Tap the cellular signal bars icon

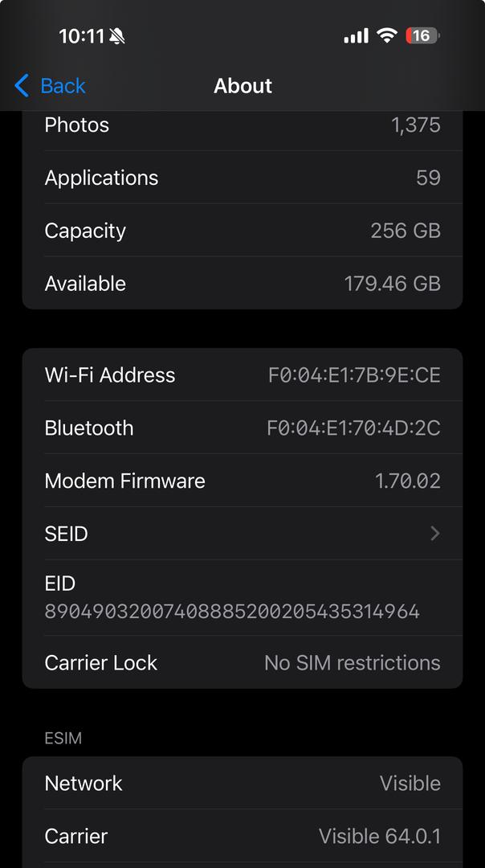click(x=356, y=36)
